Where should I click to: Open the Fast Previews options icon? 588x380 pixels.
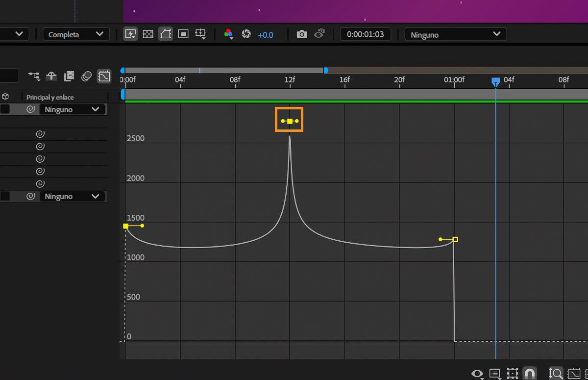[x=130, y=34]
